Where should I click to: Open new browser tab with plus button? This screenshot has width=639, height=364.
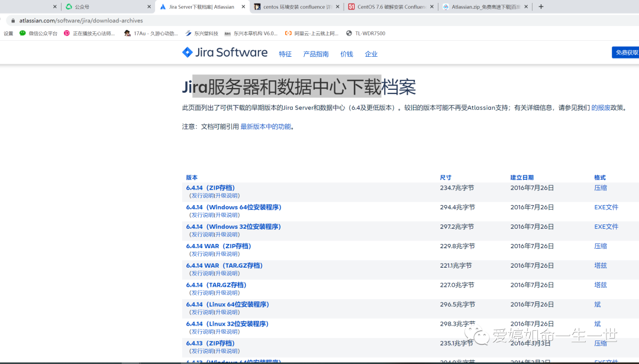[x=541, y=6]
